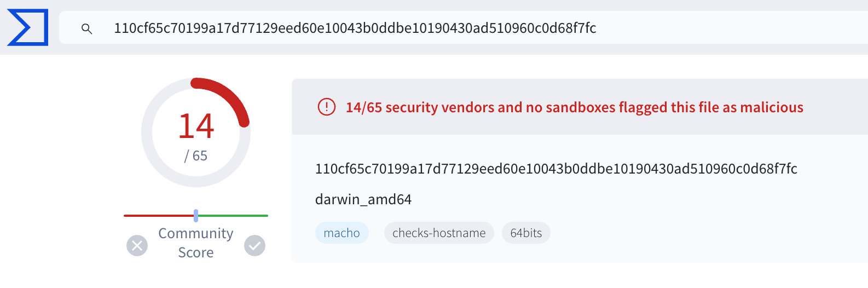868x288 pixels.
Task: Click the VirusTotal sigma logo
Action: tap(27, 27)
